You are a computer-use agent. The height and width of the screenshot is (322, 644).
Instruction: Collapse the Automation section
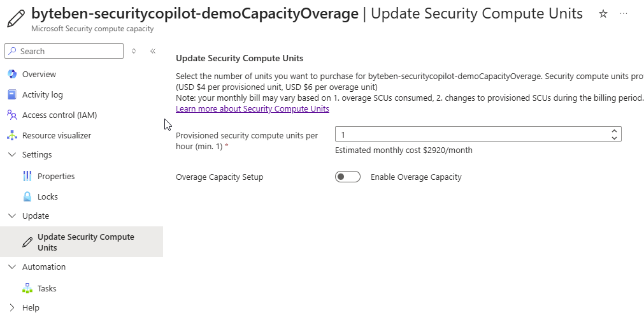pyautogui.click(x=11, y=267)
